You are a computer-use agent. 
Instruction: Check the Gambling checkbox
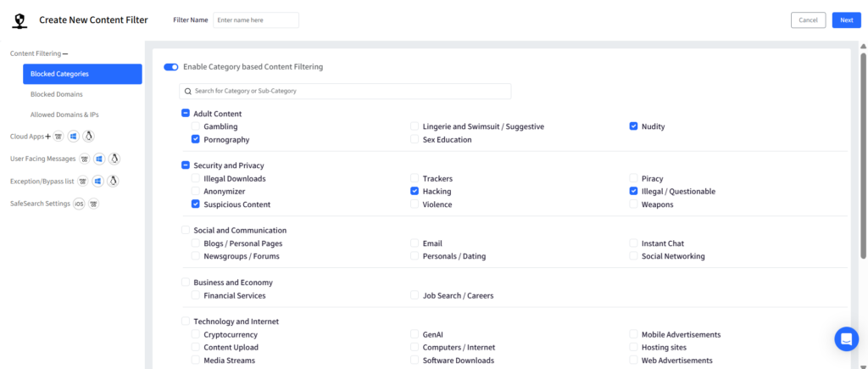pyautogui.click(x=196, y=126)
